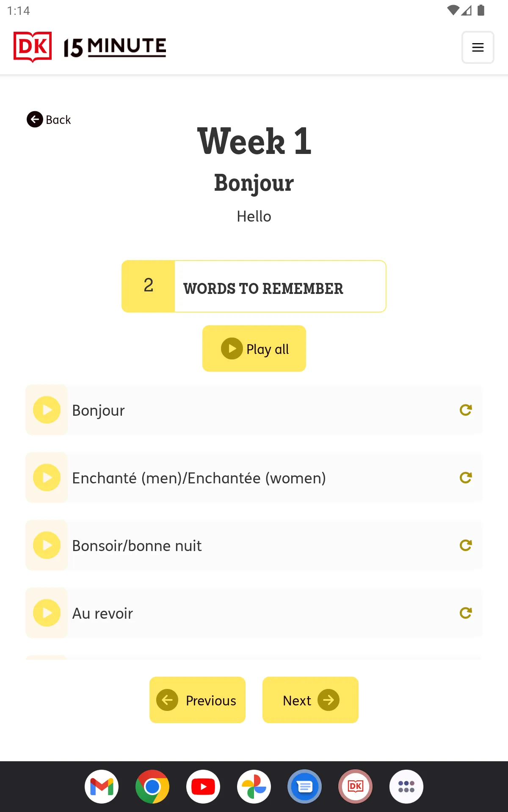The height and width of the screenshot is (812, 508).
Task: Open the hamburger menu
Action: tap(478, 47)
